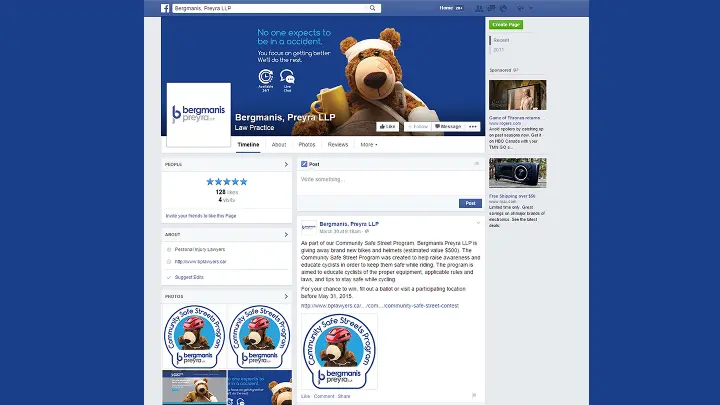This screenshot has height=405, width=720.
Task: Expand the Photos section chevron
Action: coord(286,297)
